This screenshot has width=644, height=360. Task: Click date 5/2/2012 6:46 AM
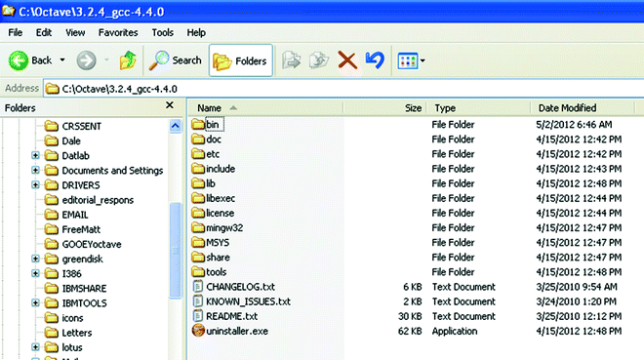[574, 124]
